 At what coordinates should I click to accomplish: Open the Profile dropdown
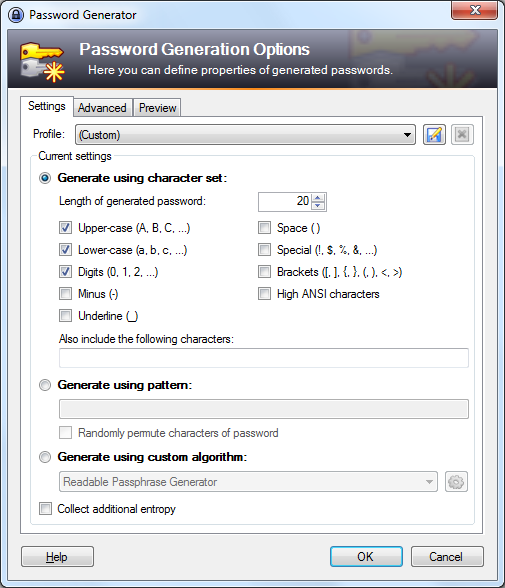click(245, 135)
